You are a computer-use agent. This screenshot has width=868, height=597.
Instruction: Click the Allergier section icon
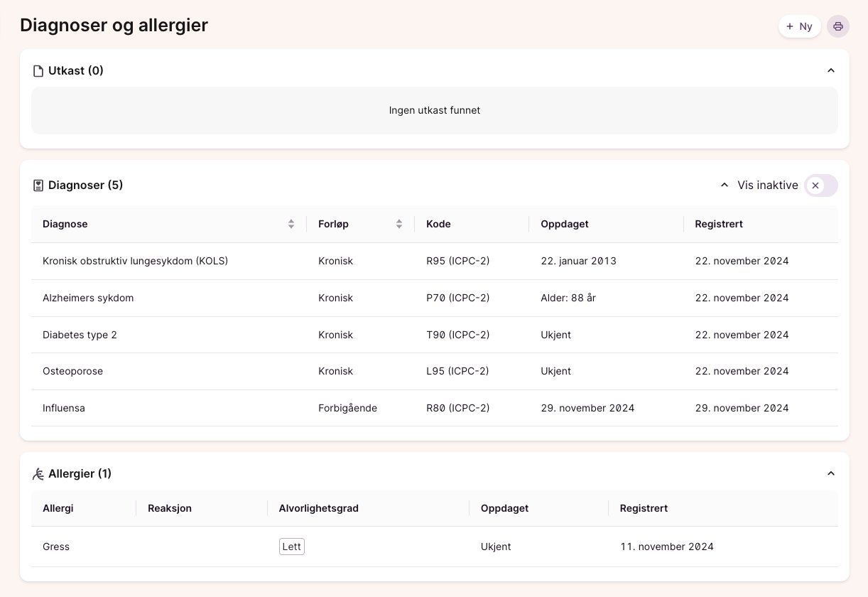pos(38,474)
